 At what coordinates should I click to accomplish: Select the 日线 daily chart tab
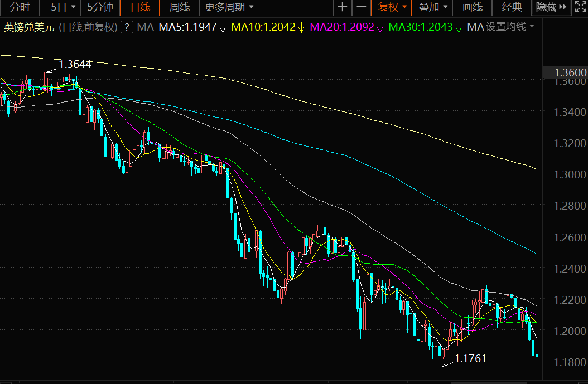pos(140,7)
